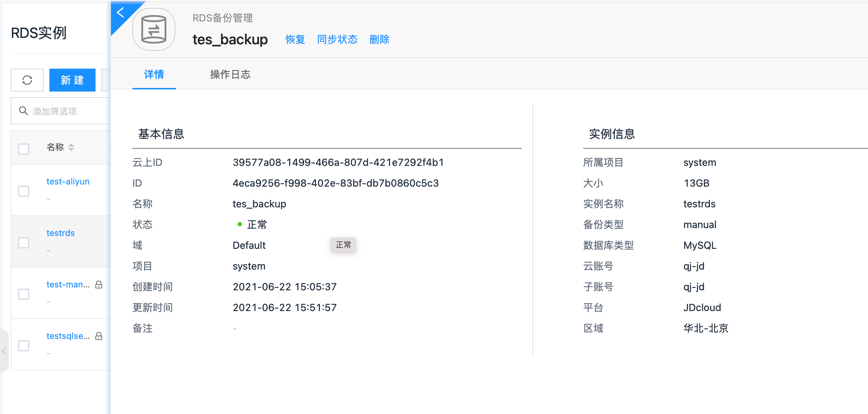Viewport: 868px width, 414px height.
Task: Focus the 添加筛选项 filter field
Action: 68,111
